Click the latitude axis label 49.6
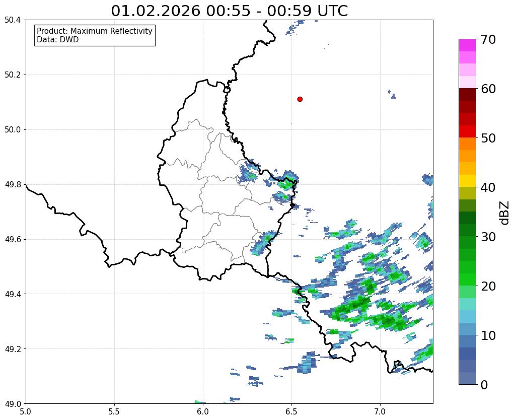The width and height of the screenshot is (515, 420). coord(13,239)
